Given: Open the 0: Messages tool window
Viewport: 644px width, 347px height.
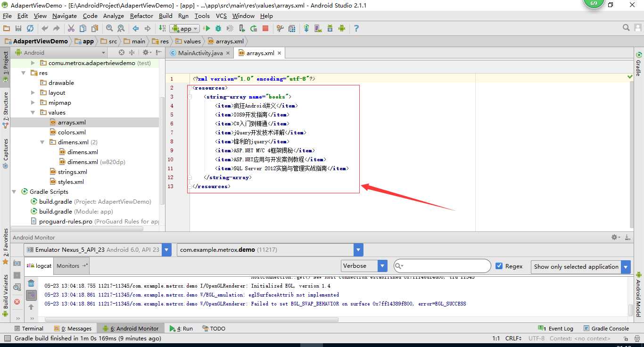Looking at the screenshot, I should coord(73,329).
